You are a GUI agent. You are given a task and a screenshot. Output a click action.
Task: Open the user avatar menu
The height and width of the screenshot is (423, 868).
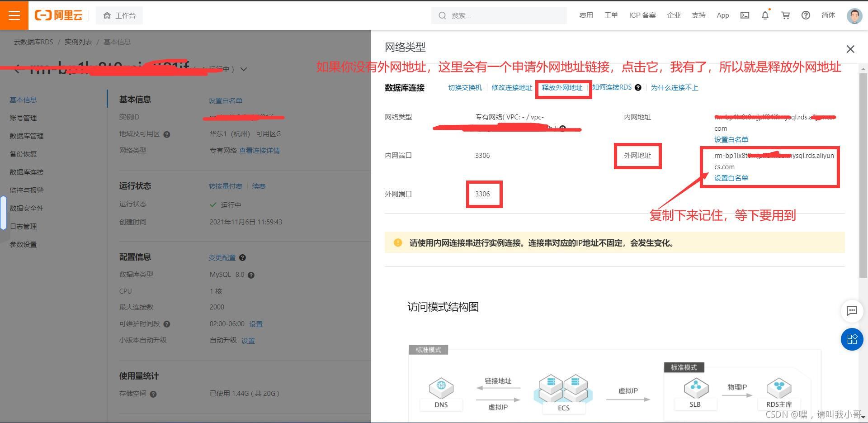[854, 15]
